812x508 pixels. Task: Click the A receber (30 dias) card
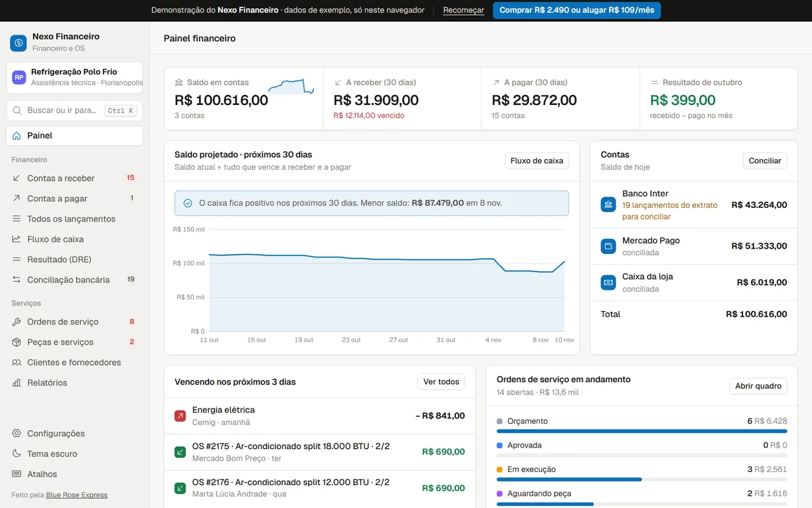click(402, 99)
